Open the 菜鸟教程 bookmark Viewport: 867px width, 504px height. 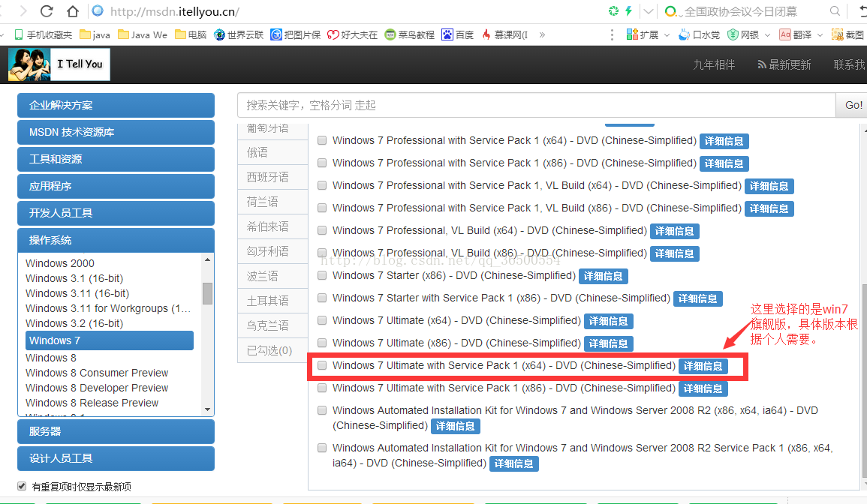(x=409, y=34)
